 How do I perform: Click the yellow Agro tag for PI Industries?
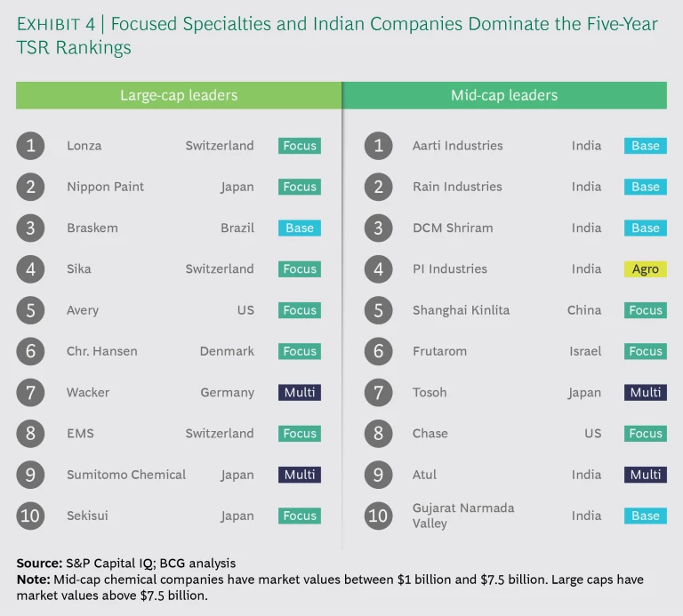pos(646,269)
